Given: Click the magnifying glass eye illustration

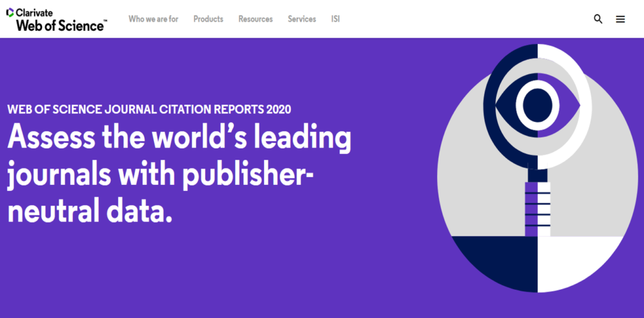Looking at the screenshot, I should (537, 168).
